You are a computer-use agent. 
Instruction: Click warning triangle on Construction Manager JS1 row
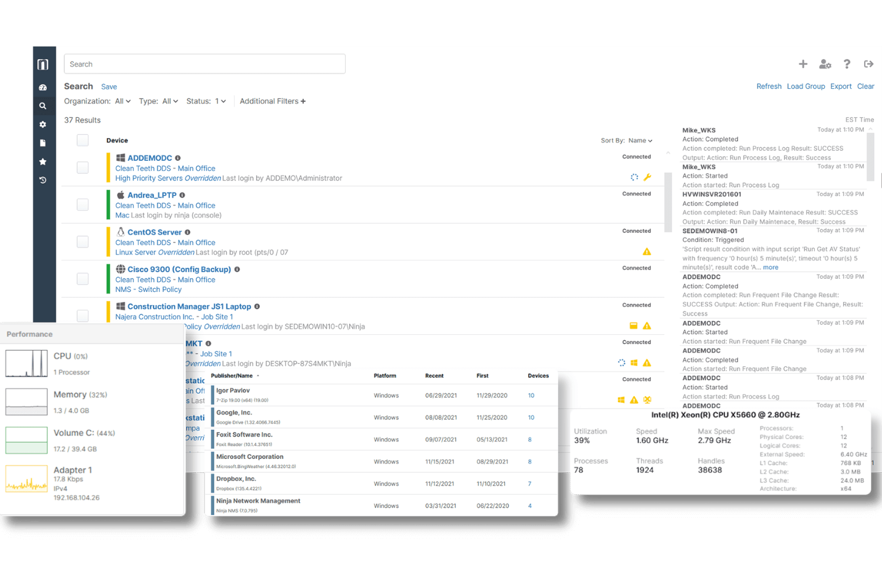[x=647, y=326]
